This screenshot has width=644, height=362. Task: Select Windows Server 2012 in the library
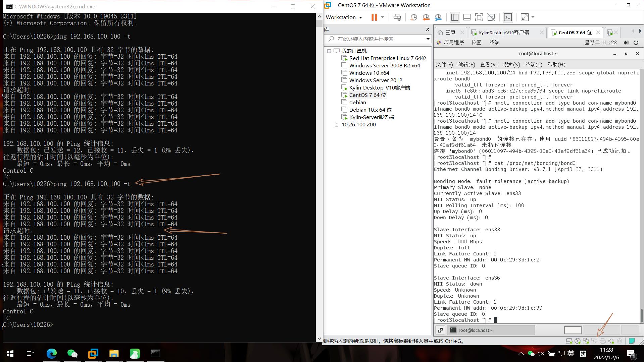[x=371, y=80]
